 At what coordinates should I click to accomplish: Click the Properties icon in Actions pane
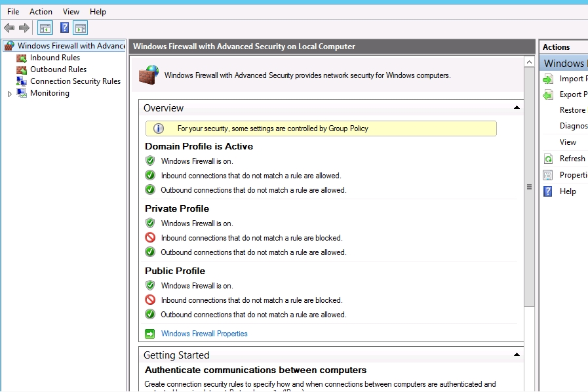548,175
